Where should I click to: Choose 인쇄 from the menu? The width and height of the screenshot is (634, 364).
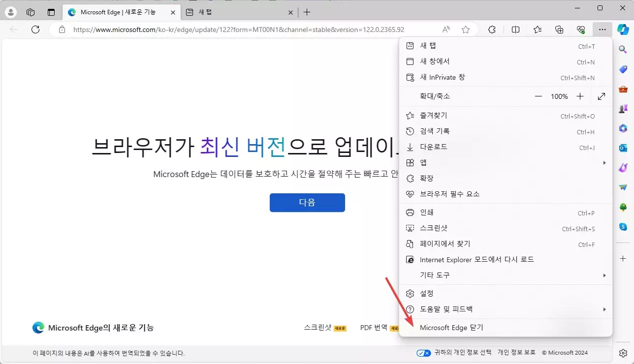point(506,213)
